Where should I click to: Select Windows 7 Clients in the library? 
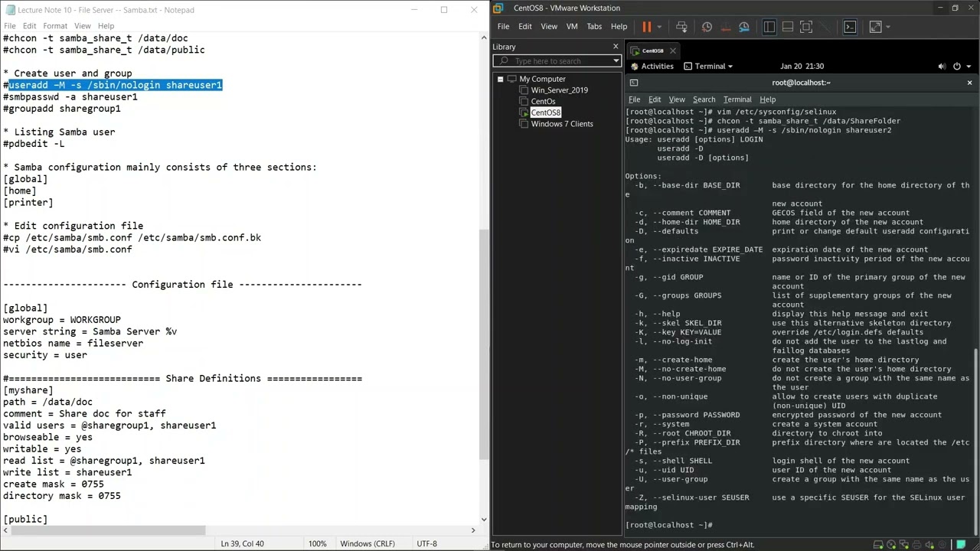coord(562,124)
